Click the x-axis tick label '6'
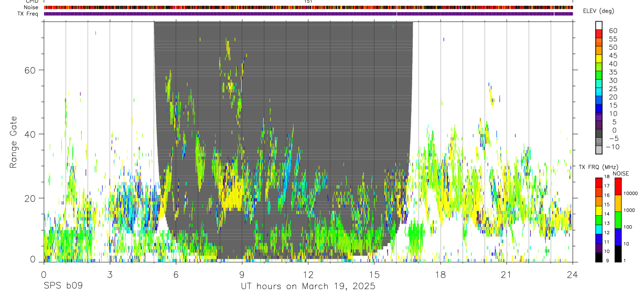 (176, 274)
